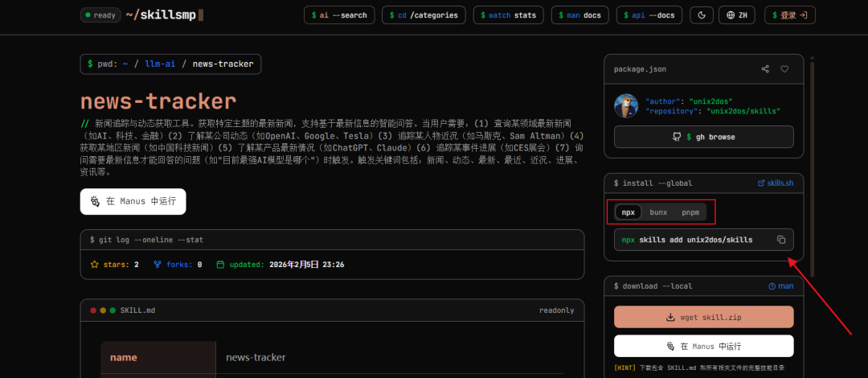Viewport: 868px width, 378px height.
Task: Click the news-tracker breadcrumb segment
Action: coord(223,64)
